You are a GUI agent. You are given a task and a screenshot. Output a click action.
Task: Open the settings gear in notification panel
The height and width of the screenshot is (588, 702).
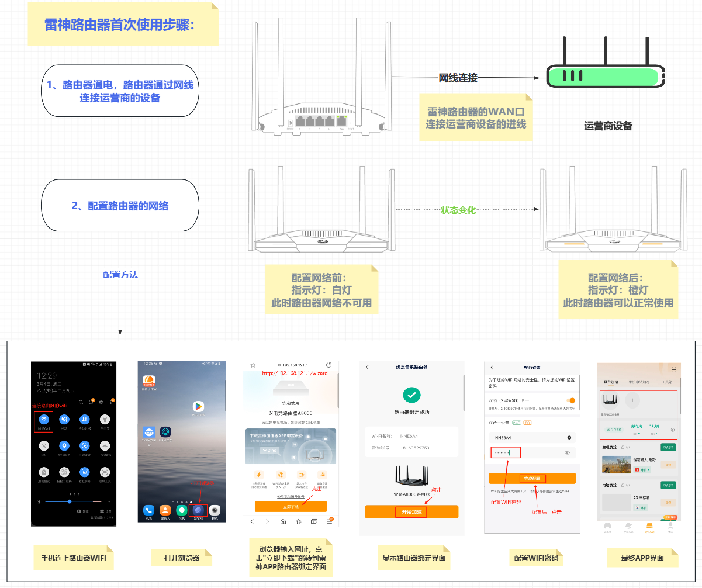(x=101, y=402)
